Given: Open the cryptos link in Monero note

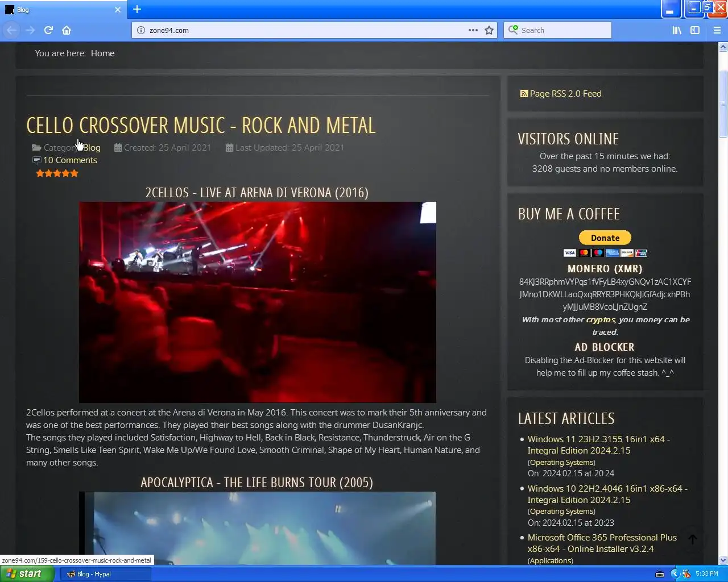Looking at the screenshot, I should (601, 319).
